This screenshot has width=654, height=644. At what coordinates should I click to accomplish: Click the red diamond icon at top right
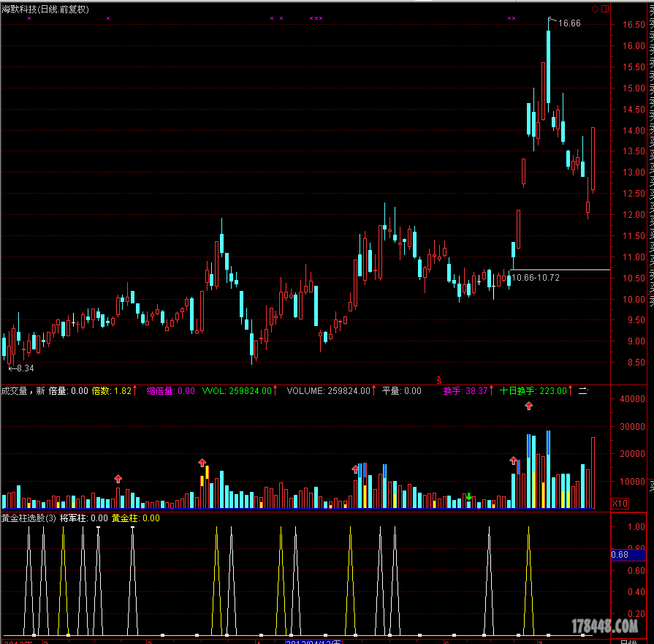pyautogui.click(x=596, y=10)
